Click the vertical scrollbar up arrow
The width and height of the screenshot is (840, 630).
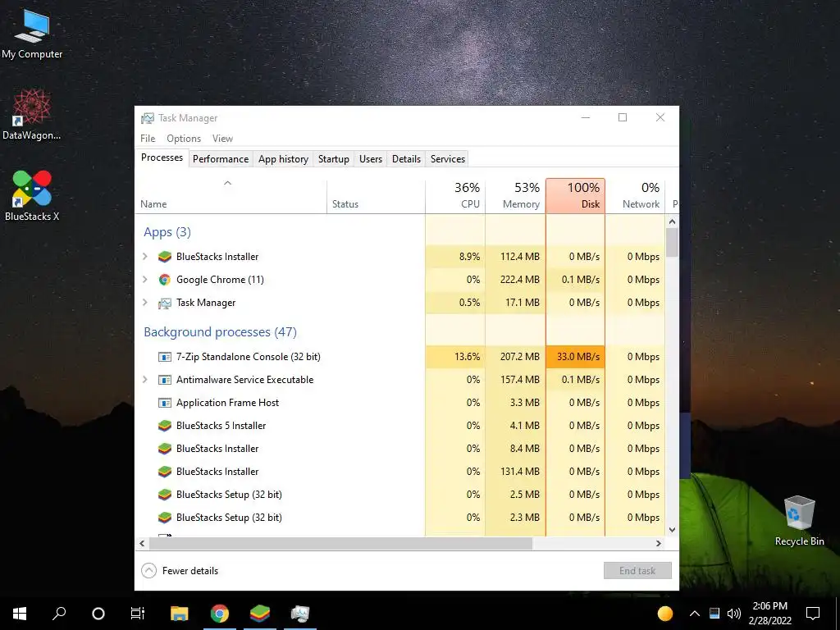tap(673, 221)
